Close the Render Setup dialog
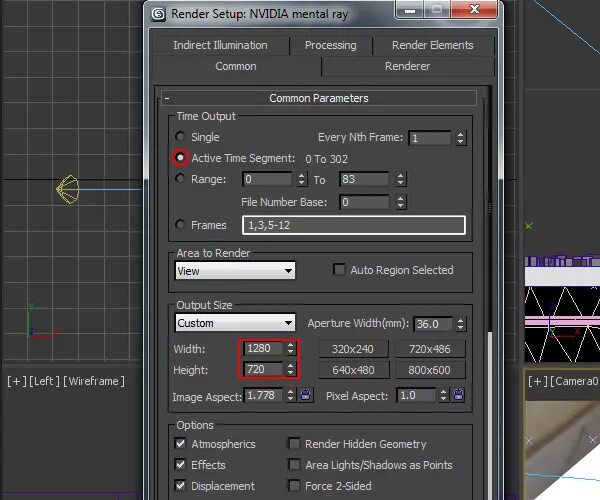The image size is (600, 500). pyautogui.click(x=474, y=10)
